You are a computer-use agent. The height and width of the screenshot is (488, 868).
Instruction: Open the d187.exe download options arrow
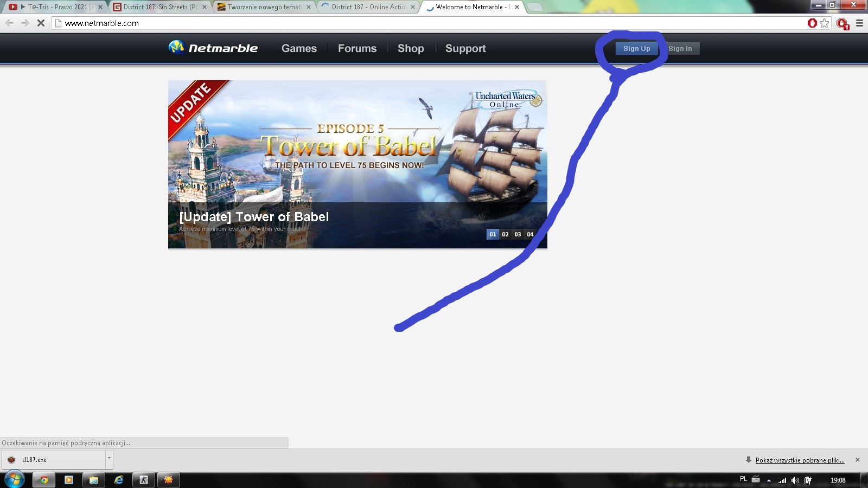(x=109, y=459)
